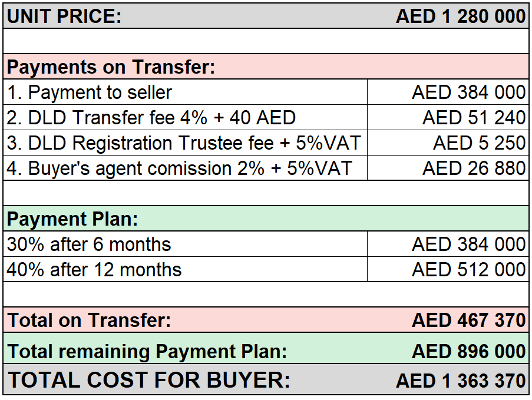
Task: Select the Payments on Transfer header row
Action: (266, 67)
